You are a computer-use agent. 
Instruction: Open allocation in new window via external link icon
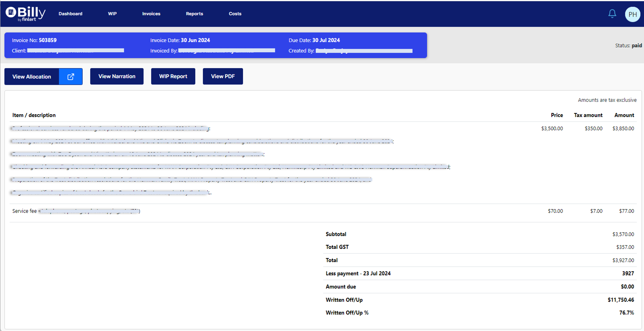click(x=71, y=76)
